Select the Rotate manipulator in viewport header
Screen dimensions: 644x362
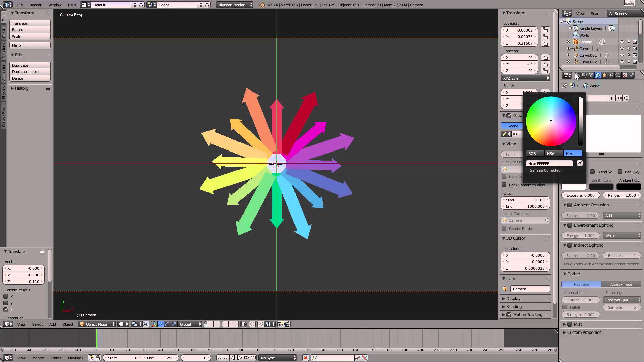click(167, 324)
